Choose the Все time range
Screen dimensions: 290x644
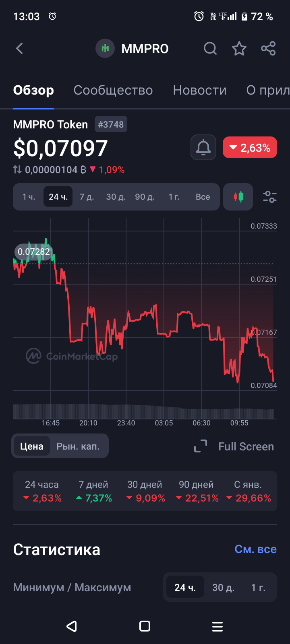[203, 197]
